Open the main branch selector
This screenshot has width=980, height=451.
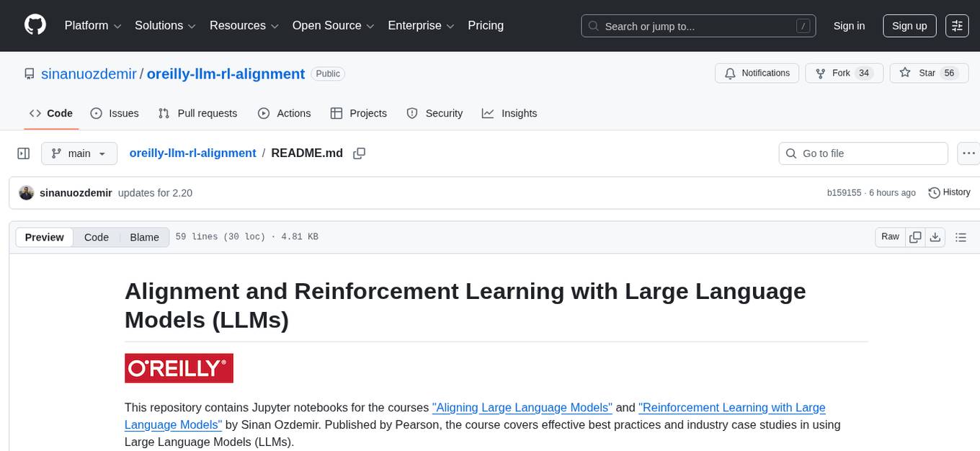[x=79, y=153]
